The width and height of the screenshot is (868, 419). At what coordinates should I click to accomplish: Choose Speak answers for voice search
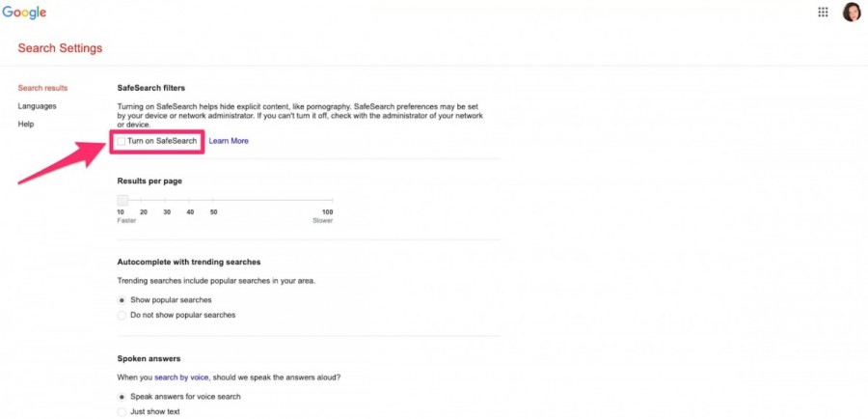coord(122,397)
